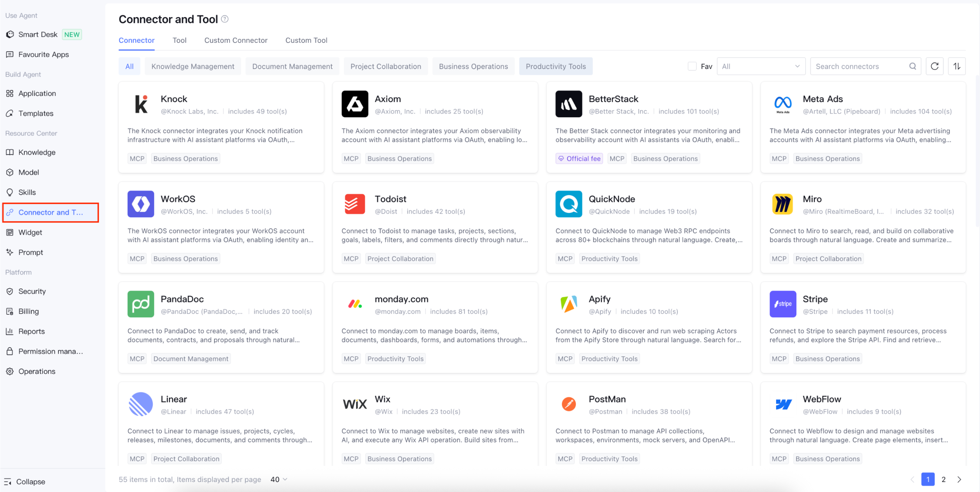Open the Knock connector logo

[x=141, y=104]
